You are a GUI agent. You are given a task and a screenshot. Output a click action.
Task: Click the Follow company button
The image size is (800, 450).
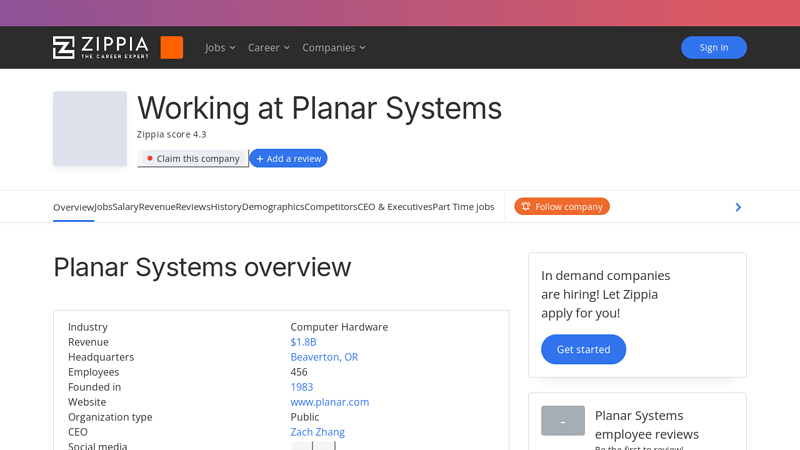coord(562,207)
